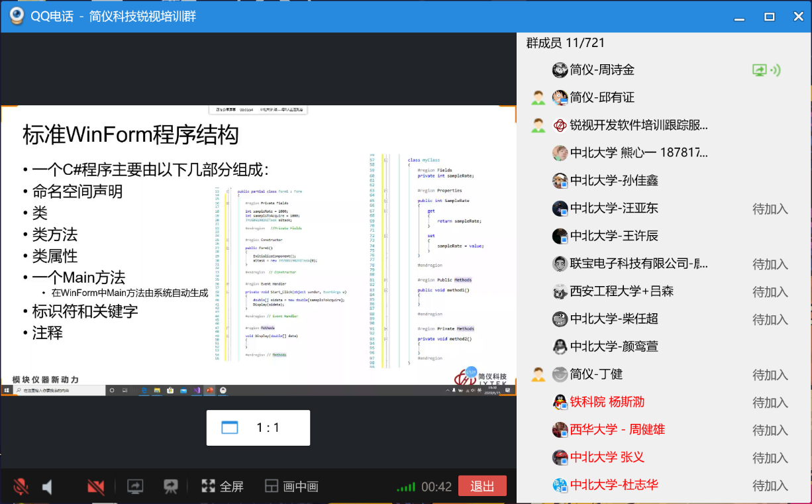Turn on the camera video
The height and width of the screenshot is (504, 812).
coord(96,487)
